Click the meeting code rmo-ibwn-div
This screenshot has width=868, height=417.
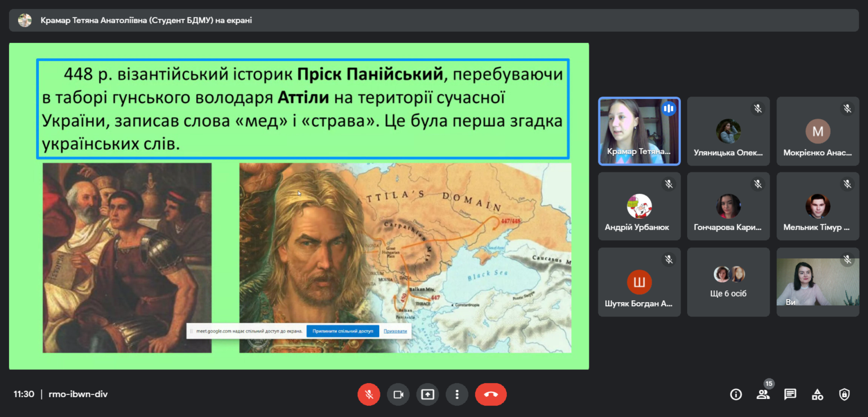click(78, 394)
